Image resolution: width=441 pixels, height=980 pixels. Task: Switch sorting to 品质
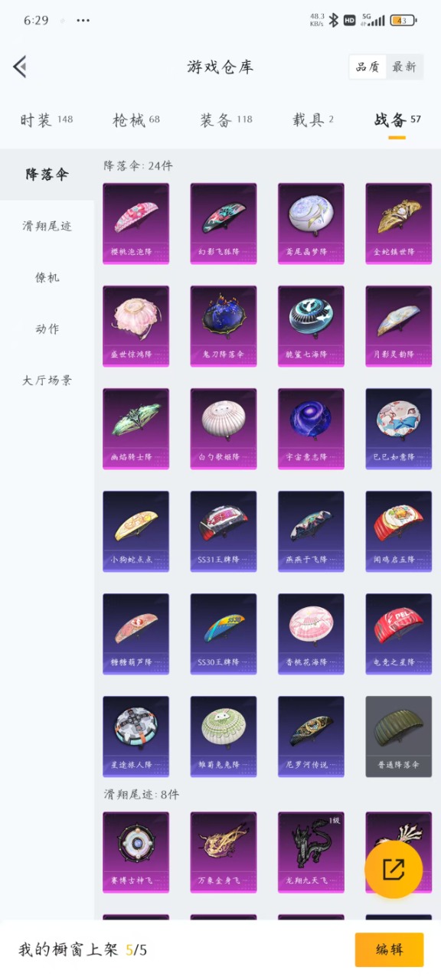click(x=367, y=67)
